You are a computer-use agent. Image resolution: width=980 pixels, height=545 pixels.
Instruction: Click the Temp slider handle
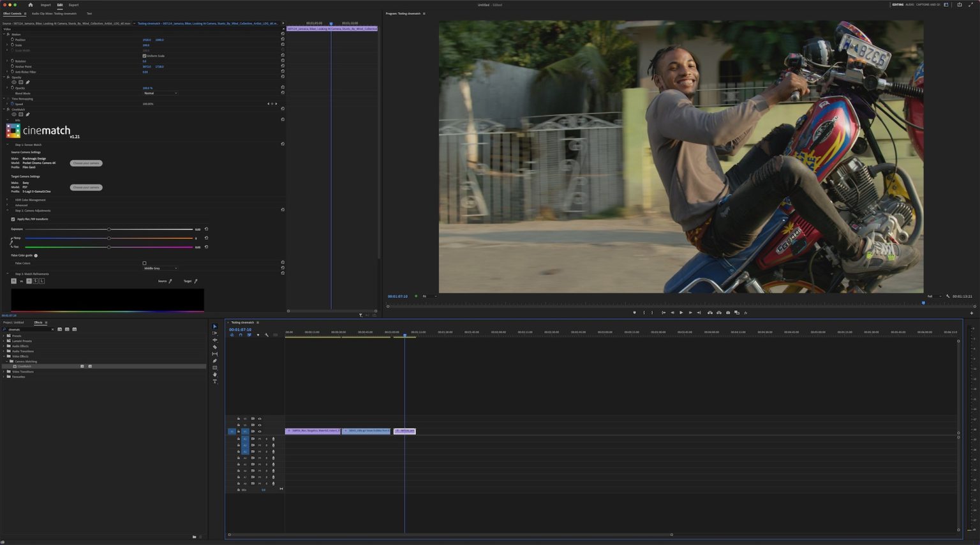109,238
